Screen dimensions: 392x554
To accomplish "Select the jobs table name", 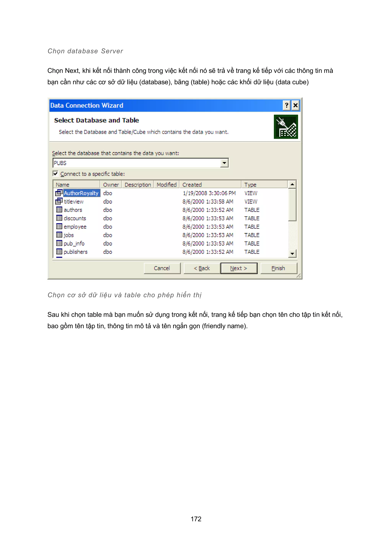I will (x=69, y=235).
